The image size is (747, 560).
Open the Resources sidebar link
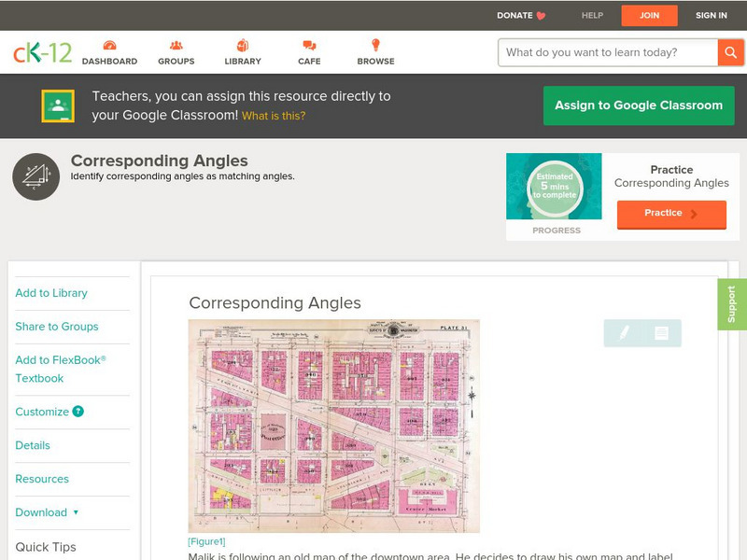(x=42, y=479)
